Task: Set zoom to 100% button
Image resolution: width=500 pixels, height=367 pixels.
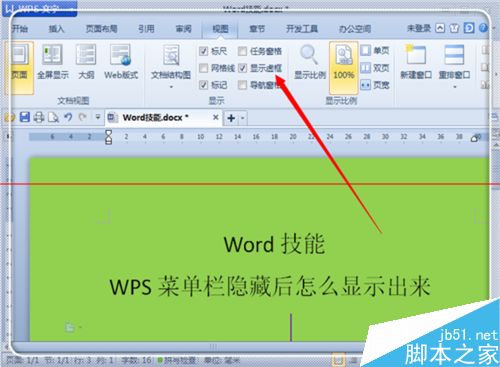Action: point(344,67)
